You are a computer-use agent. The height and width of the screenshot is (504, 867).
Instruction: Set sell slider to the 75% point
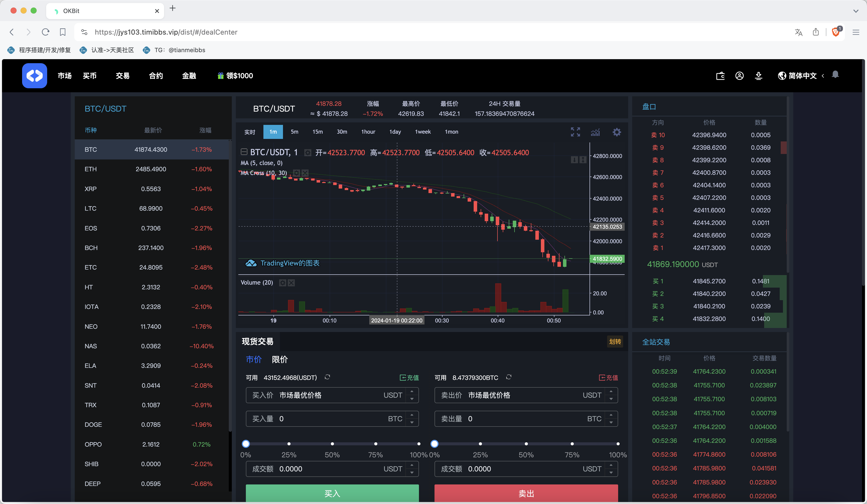coord(572,444)
